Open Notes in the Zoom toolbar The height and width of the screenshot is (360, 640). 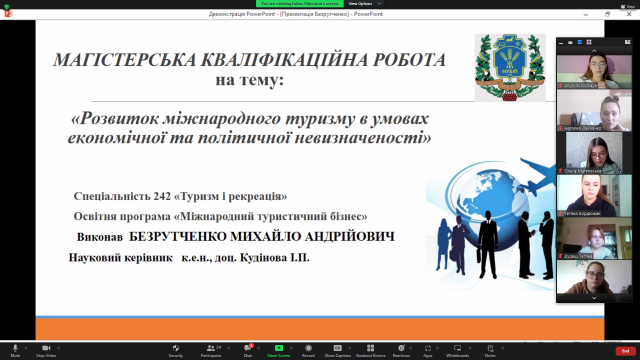coord(490,350)
